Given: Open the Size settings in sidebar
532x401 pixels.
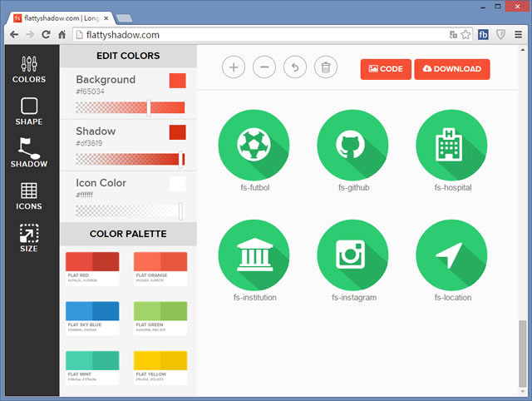Looking at the screenshot, I should click(x=29, y=238).
